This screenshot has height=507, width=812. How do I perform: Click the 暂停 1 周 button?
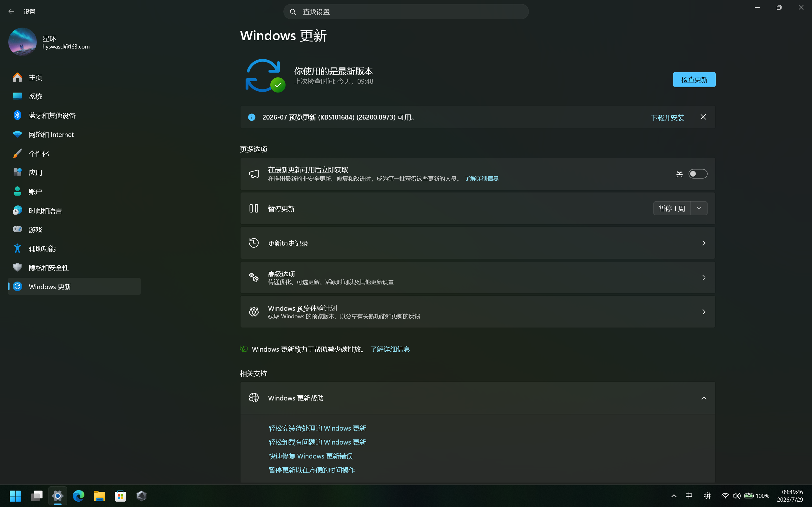[x=672, y=209]
